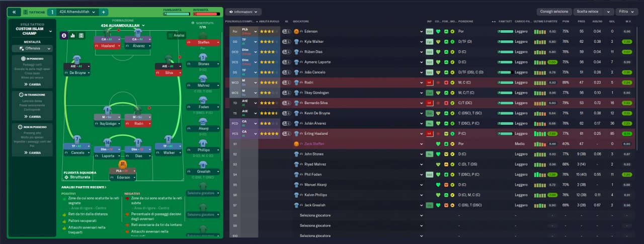
Task: Add a new tactic with plus button
Action: point(103,12)
